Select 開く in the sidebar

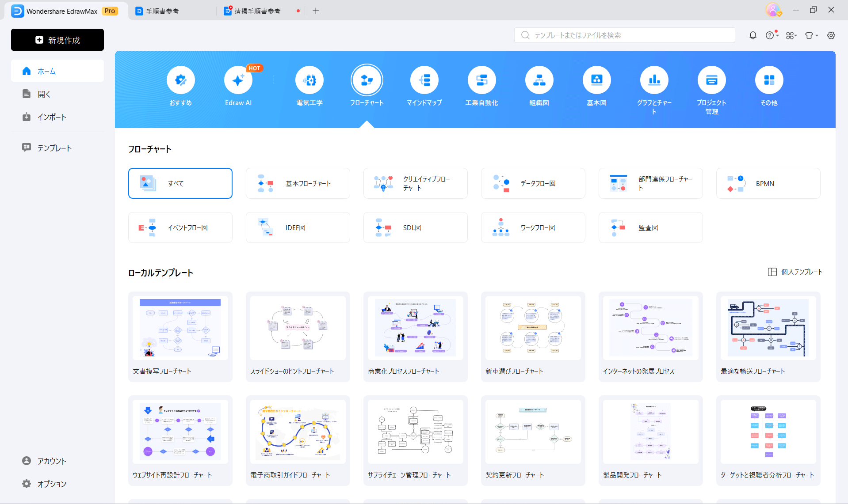pos(57,94)
